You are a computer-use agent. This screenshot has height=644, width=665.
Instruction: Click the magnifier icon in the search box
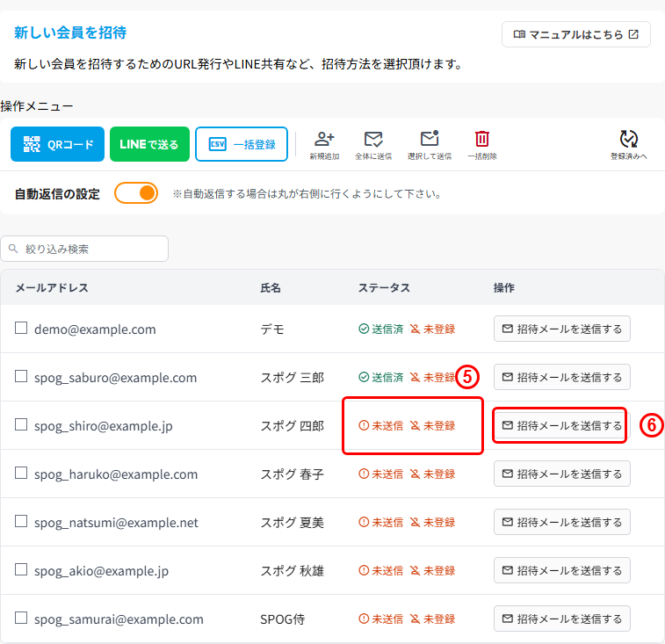tap(13, 249)
